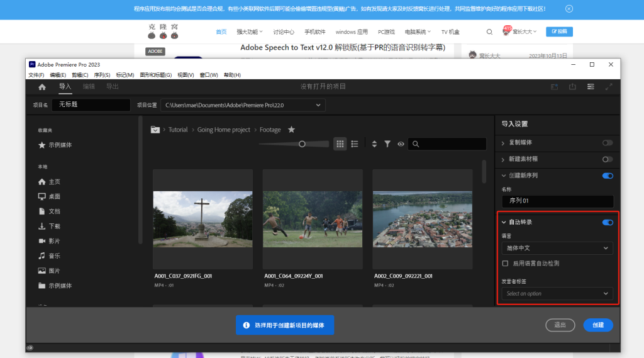This screenshot has height=358, width=644.
Task: Click search magnifier in media browser
Action: [x=416, y=144]
